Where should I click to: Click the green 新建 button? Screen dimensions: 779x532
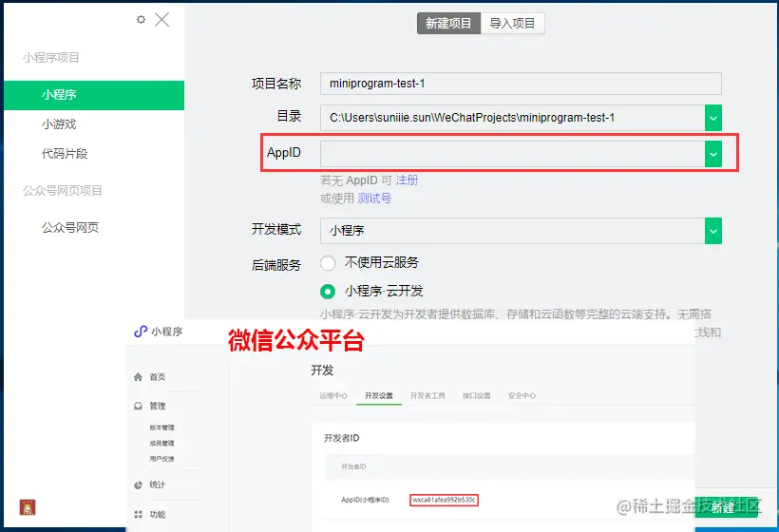(726, 507)
